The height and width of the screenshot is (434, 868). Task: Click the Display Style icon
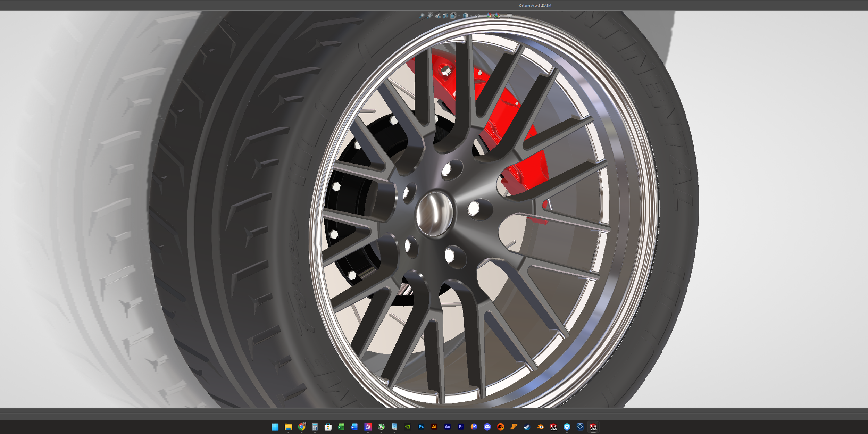click(466, 16)
